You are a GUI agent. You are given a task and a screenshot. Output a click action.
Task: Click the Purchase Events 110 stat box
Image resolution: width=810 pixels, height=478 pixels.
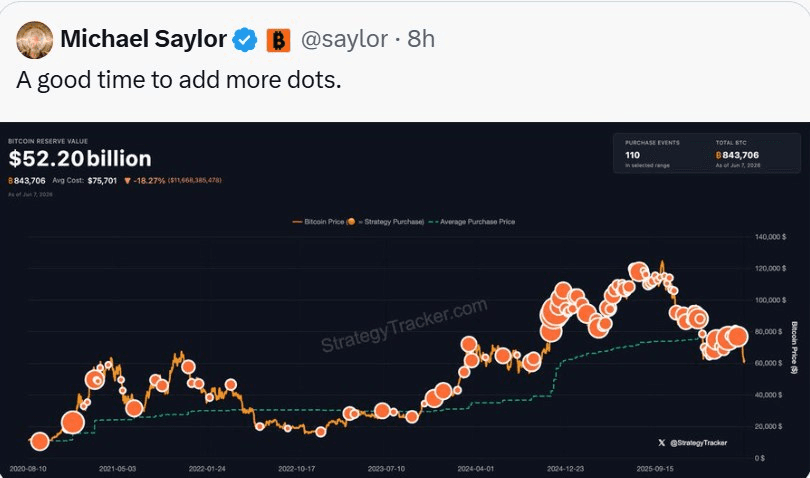pyautogui.click(x=652, y=154)
